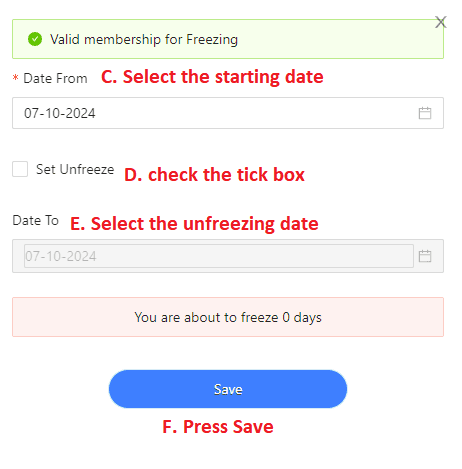Open the Date From date picker

(228, 113)
